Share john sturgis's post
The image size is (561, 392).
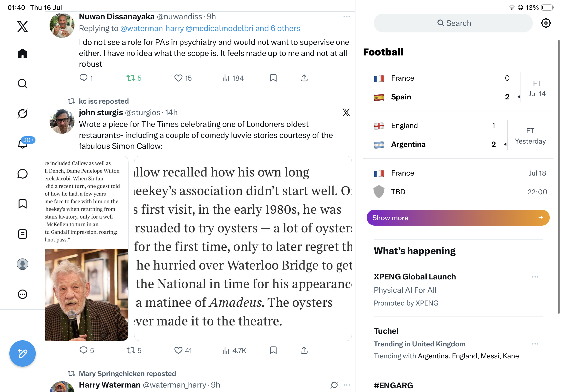304,350
